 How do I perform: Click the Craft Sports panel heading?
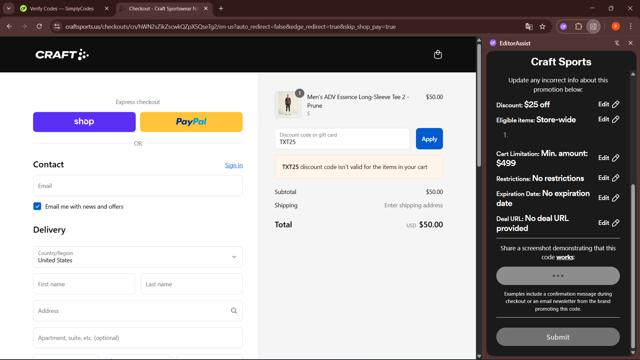[561, 62]
